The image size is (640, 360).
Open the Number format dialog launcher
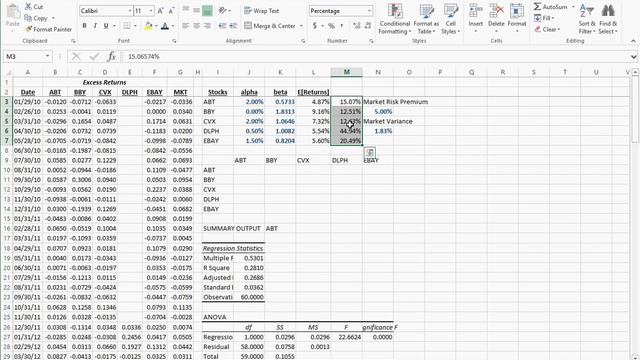coord(371,41)
